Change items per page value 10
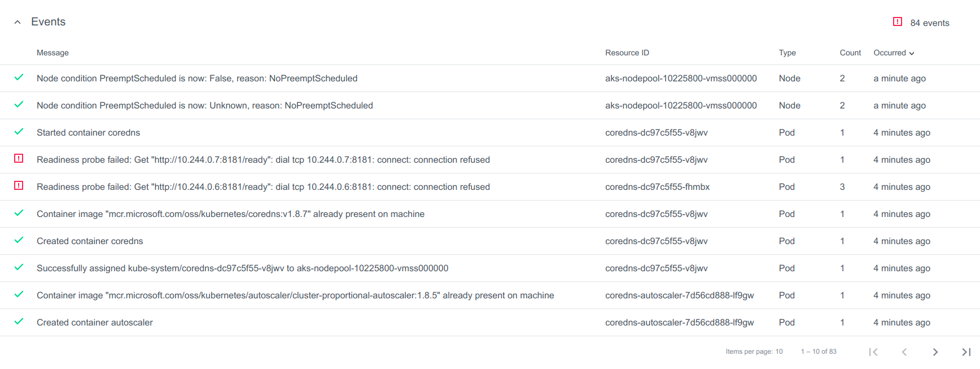 pyautogui.click(x=778, y=351)
